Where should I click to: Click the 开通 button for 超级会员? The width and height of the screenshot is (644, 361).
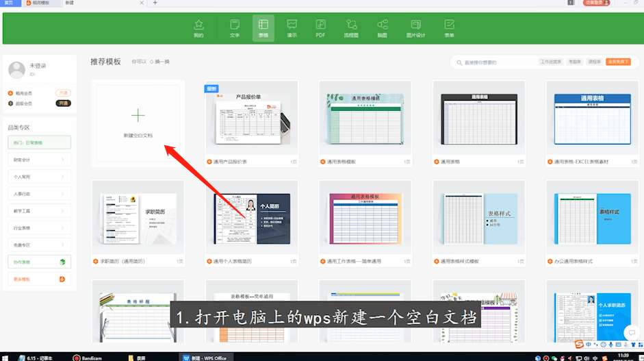tap(63, 103)
